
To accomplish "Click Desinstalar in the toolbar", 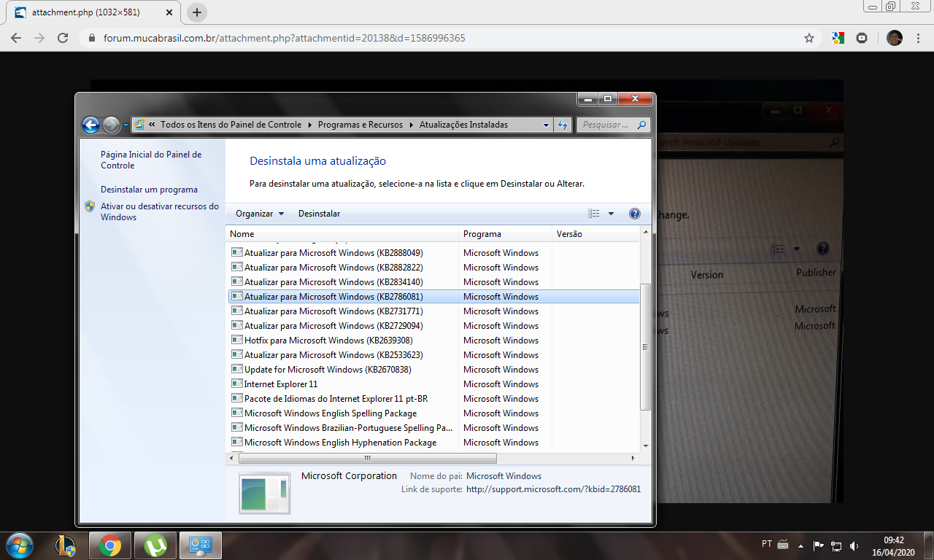I will [x=319, y=214].
